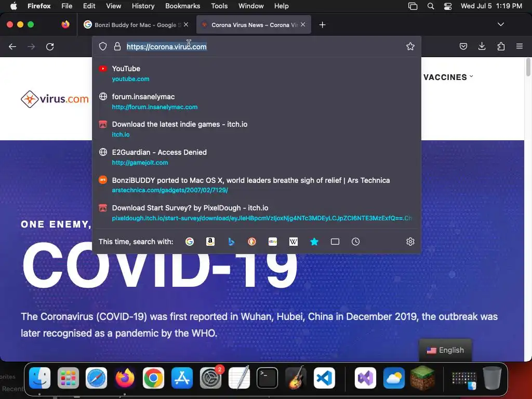This screenshot has width=532, height=399.
Task: Click the page vertical scrollbar
Action: click(528, 67)
